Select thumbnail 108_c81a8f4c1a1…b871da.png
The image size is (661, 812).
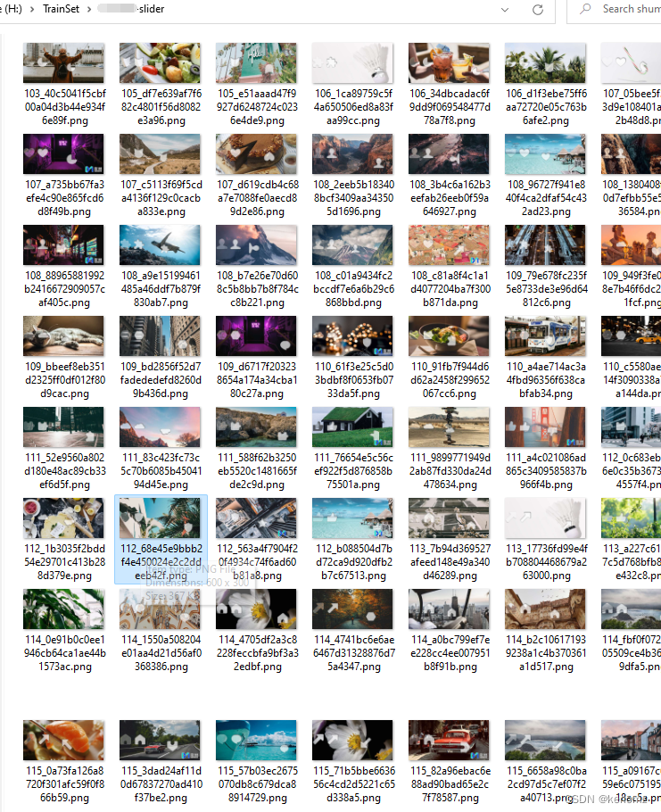click(x=449, y=245)
